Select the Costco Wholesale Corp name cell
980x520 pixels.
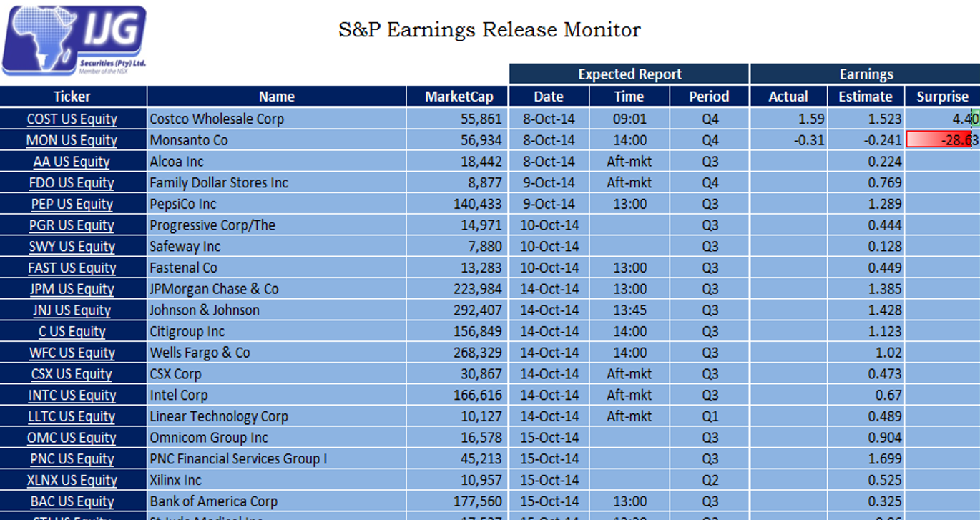click(277, 119)
